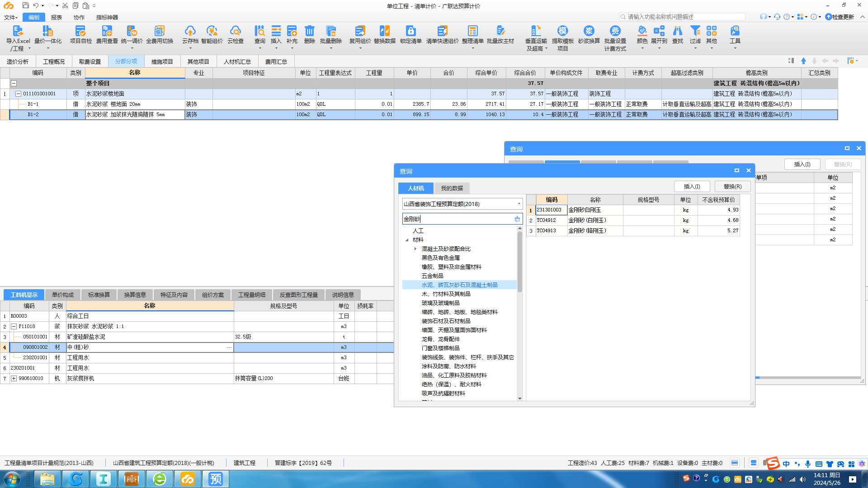Click the 查找 binoculars icon
The height and width of the screenshot is (488, 868).
pyautogui.click(x=678, y=31)
